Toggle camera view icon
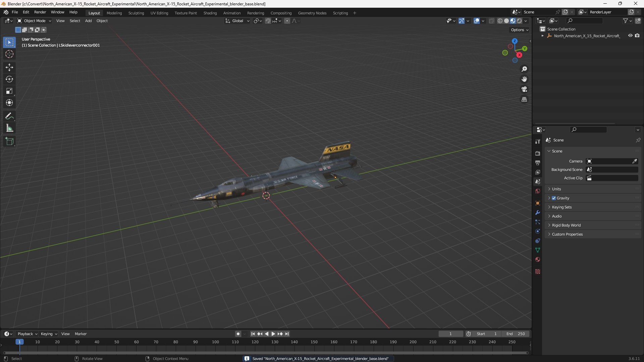This screenshot has width=644, height=362. click(x=524, y=89)
